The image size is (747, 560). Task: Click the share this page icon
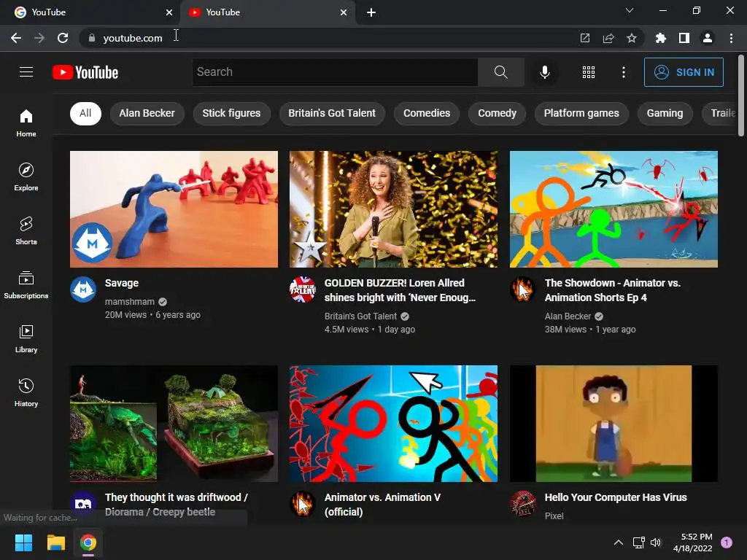pyautogui.click(x=608, y=38)
